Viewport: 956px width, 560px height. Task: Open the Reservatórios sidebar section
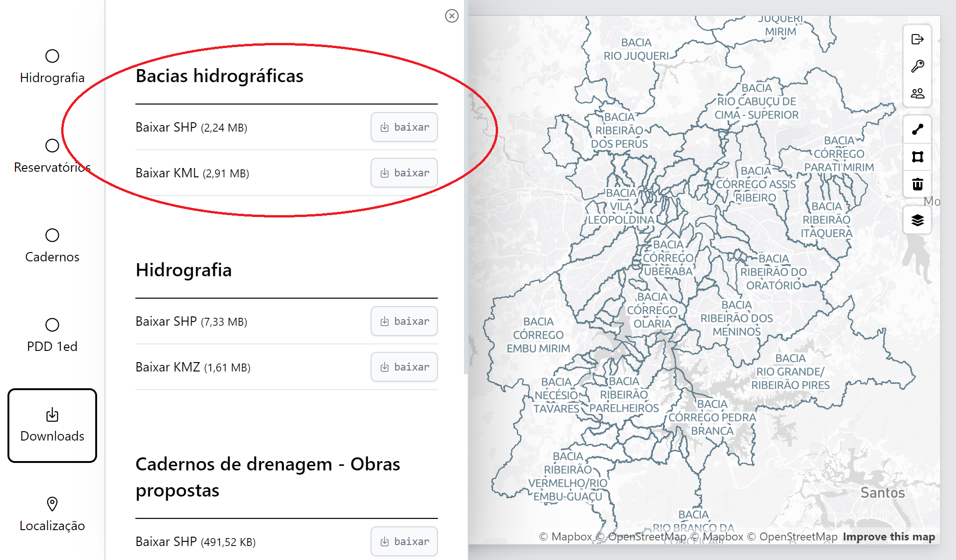[52, 156]
